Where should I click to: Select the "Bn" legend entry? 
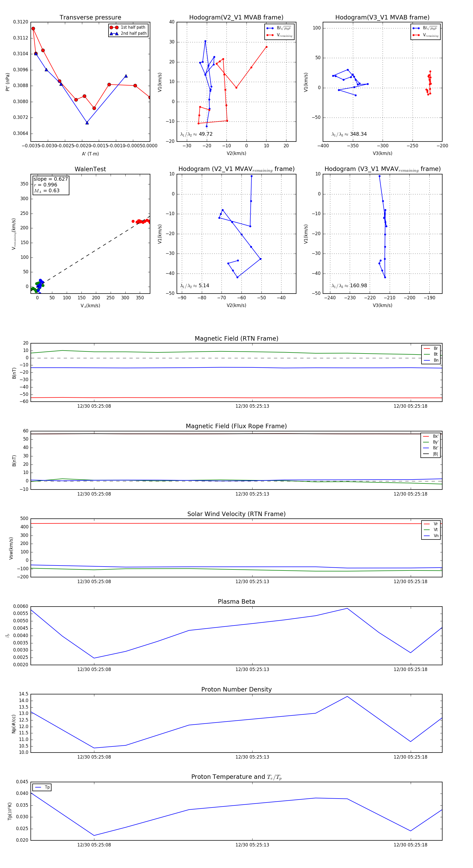click(x=431, y=360)
